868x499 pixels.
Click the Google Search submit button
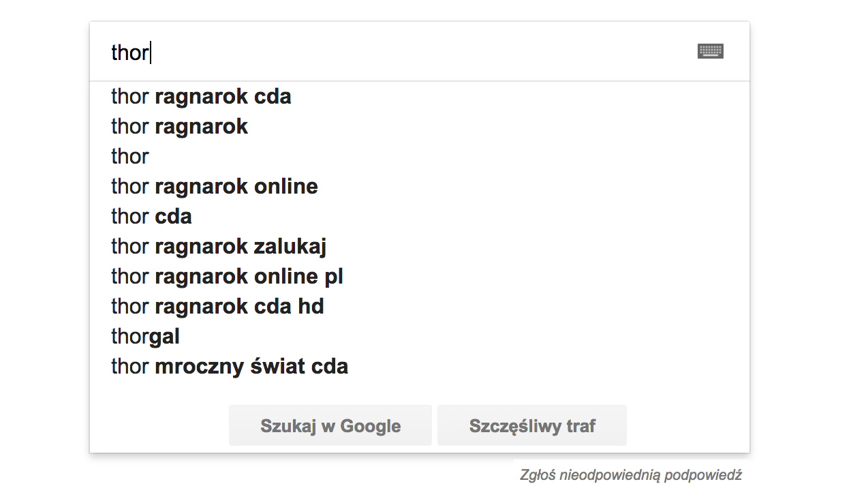(x=330, y=425)
